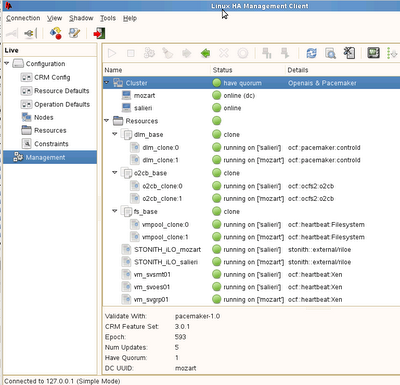The height and width of the screenshot is (385, 400).
Task: Select the dlm_clone:1 resource
Action: pyautogui.click(x=251, y=160)
